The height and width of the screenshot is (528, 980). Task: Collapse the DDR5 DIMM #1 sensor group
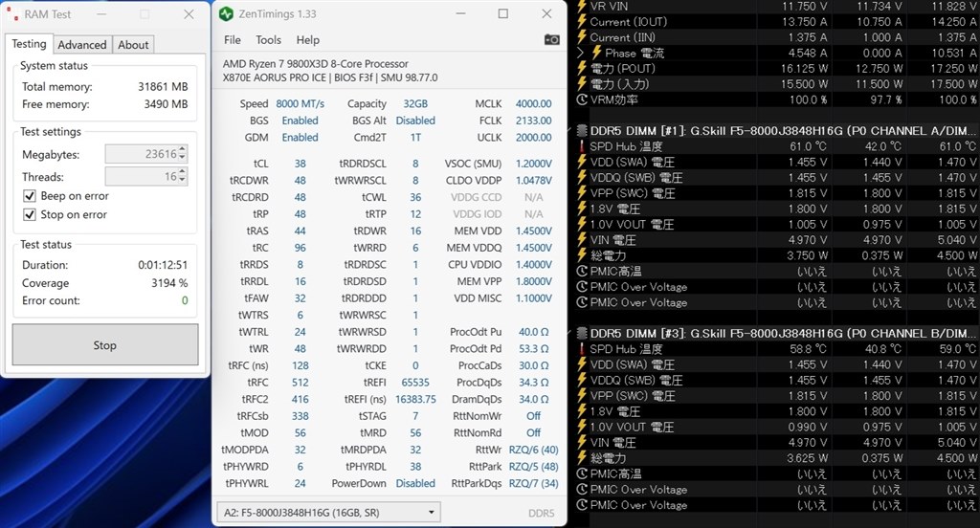pos(570,131)
